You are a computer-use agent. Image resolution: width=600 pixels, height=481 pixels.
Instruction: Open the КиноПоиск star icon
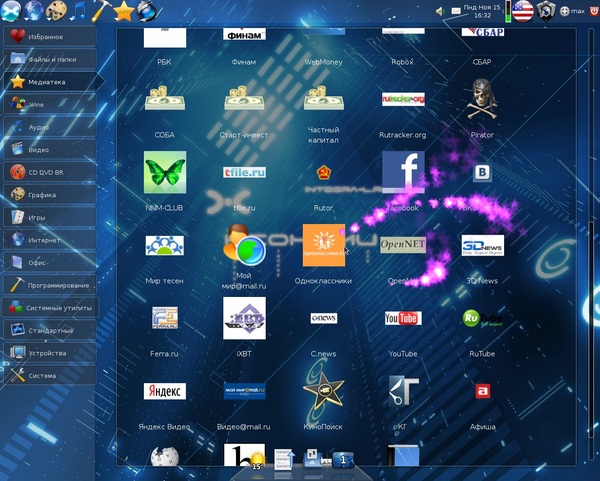[x=323, y=390]
